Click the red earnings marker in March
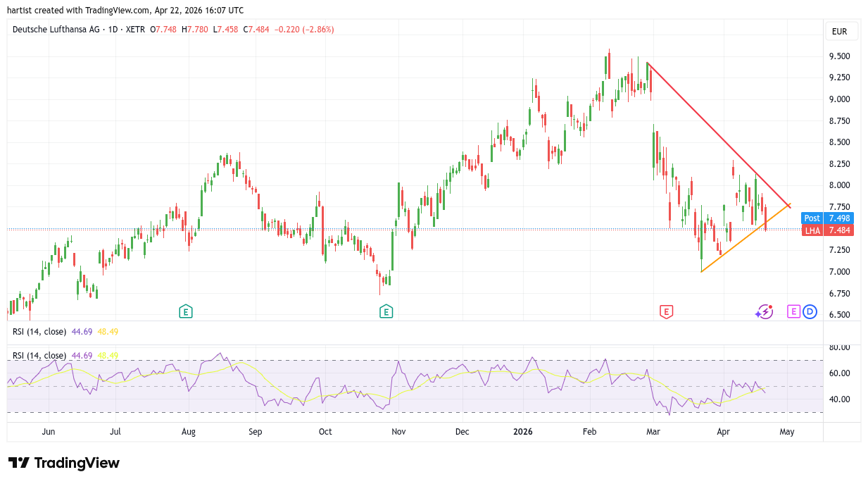Screen dimensions: 868x484 pos(665,311)
